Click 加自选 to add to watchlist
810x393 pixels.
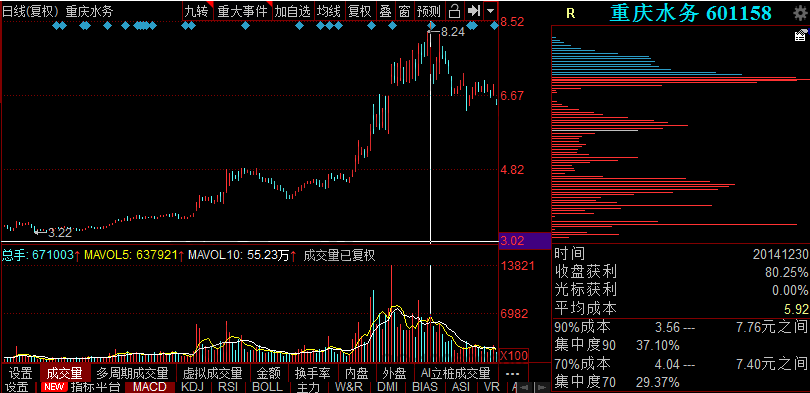(293, 10)
